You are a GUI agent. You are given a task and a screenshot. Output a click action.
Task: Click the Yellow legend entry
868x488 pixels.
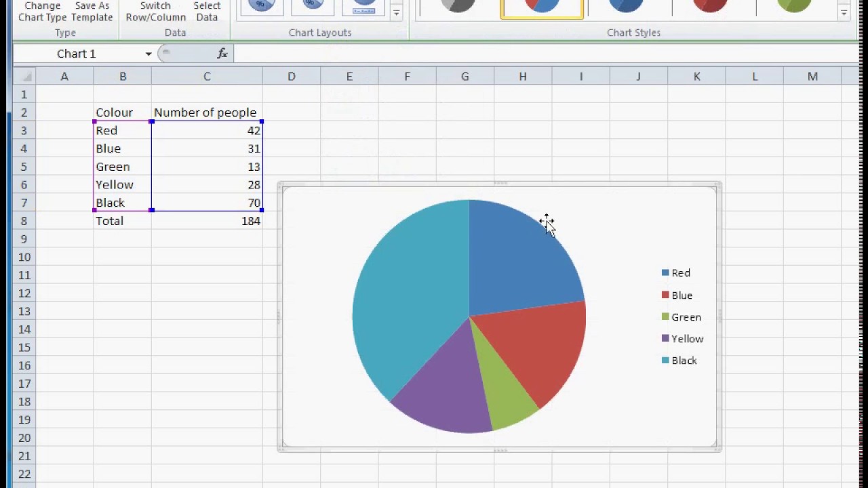point(682,339)
